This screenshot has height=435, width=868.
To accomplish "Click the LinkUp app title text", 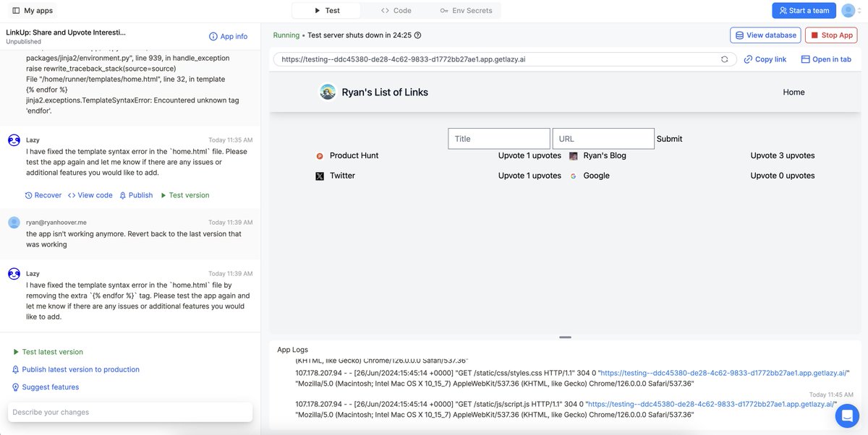I will pos(66,33).
